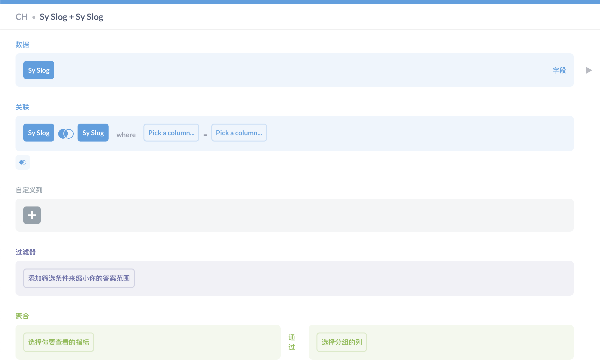Click the 聚合 section heading
Screen dimensions: 600x364
click(22, 316)
